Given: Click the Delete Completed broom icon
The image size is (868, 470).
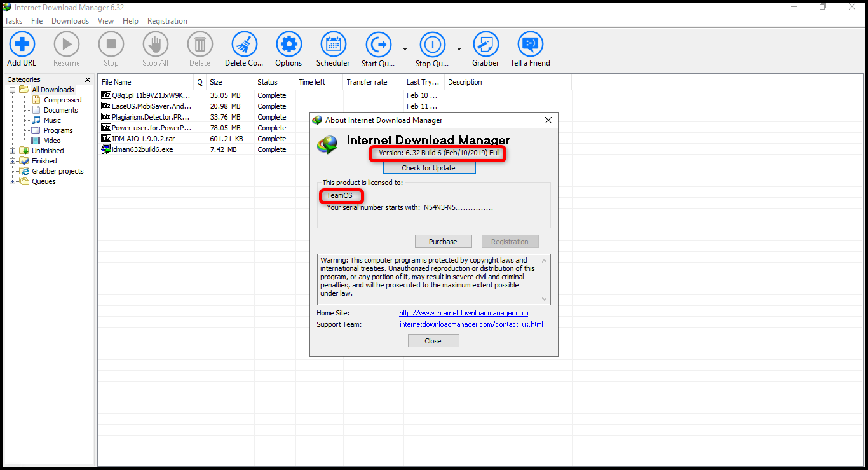Looking at the screenshot, I should 245,45.
